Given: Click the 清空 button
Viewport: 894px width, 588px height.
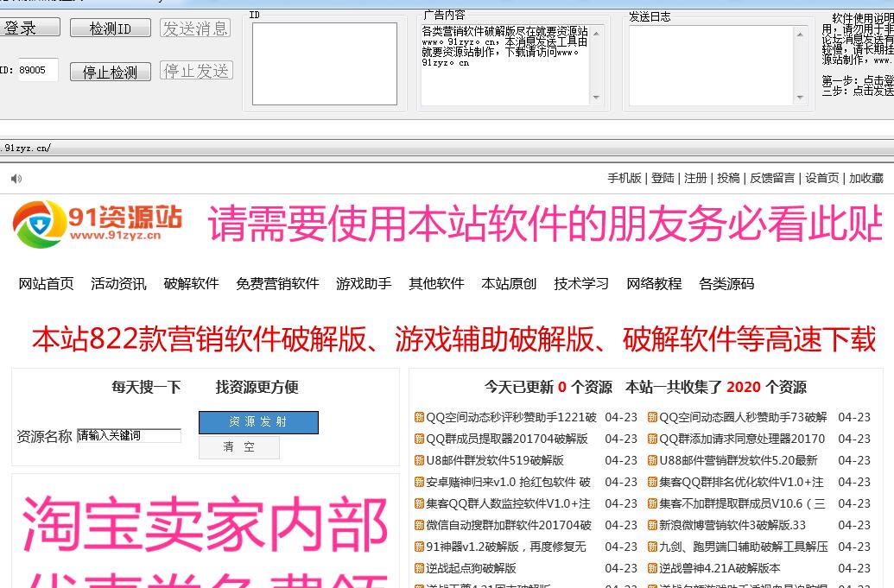Looking at the screenshot, I should click(x=239, y=446).
